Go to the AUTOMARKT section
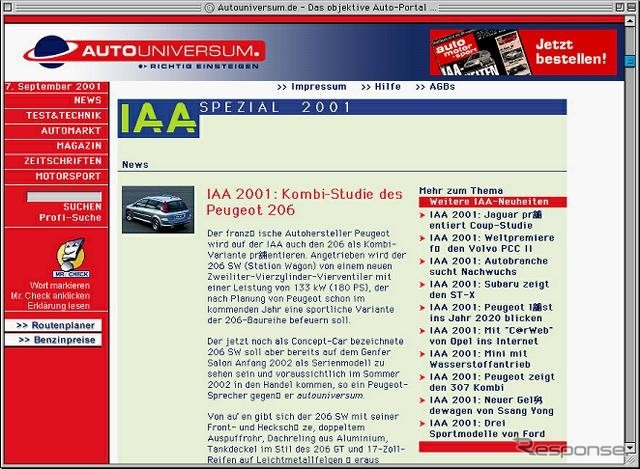The image size is (640, 469). (71, 131)
